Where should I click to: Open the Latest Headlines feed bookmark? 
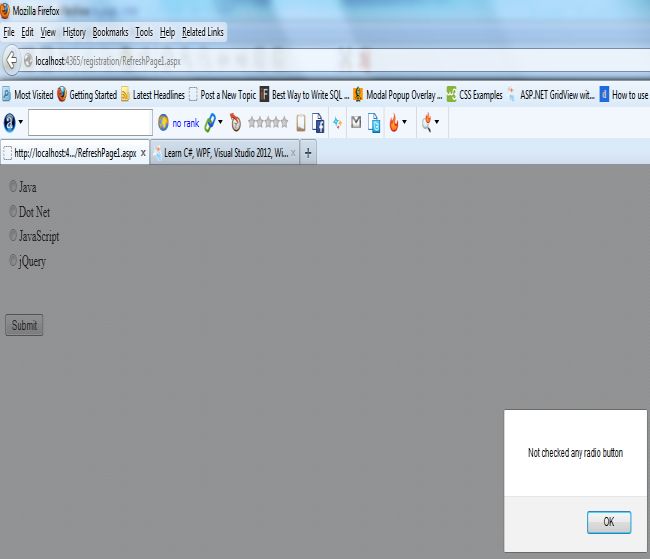pos(153,95)
